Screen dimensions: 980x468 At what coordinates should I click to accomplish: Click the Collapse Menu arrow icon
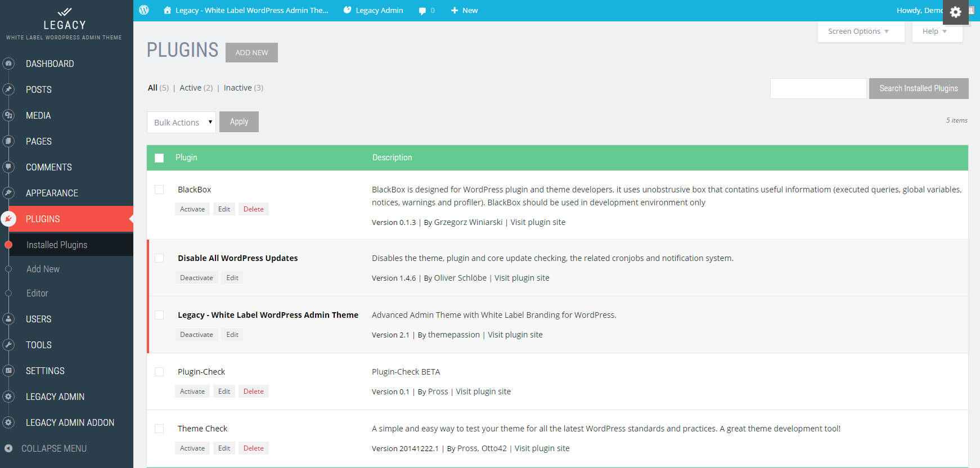[8, 448]
